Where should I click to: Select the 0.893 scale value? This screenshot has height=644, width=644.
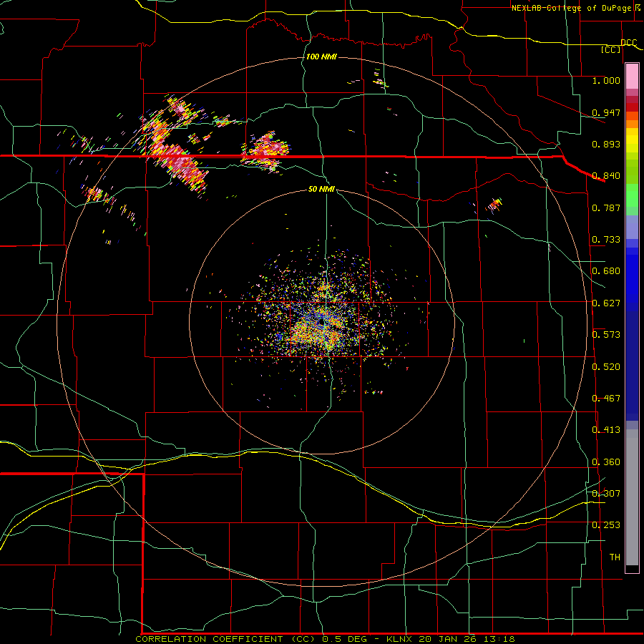click(606, 144)
